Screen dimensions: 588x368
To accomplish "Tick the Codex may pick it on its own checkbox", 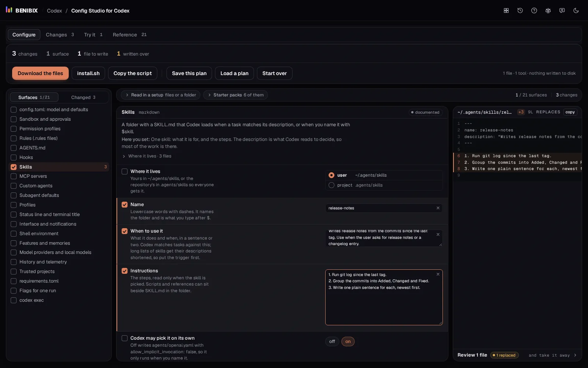I will point(125,338).
